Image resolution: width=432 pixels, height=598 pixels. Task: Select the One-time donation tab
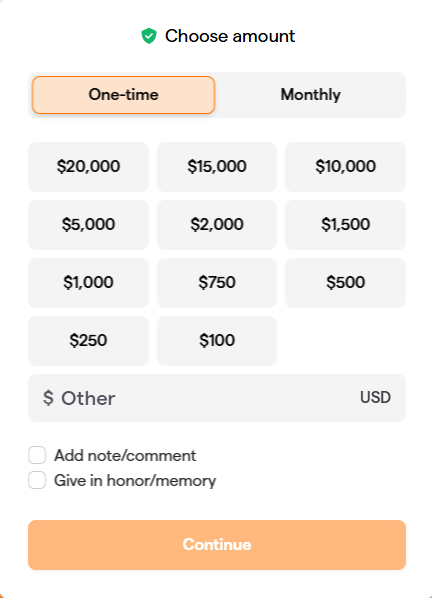click(124, 95)
